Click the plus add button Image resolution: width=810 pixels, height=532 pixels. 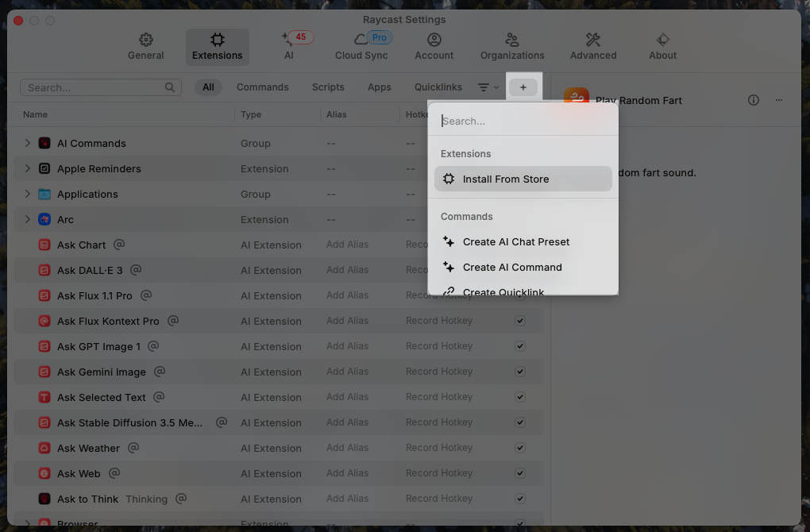[523, 87]
